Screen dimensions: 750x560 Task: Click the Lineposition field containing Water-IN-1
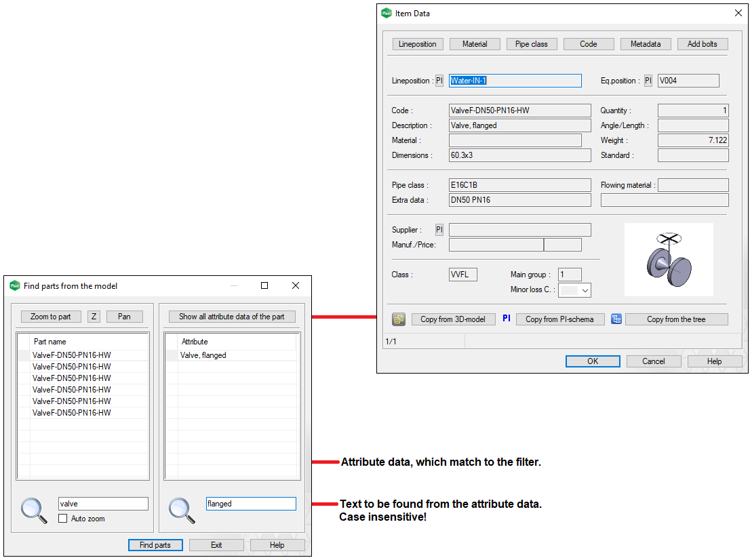click(515, 81)
